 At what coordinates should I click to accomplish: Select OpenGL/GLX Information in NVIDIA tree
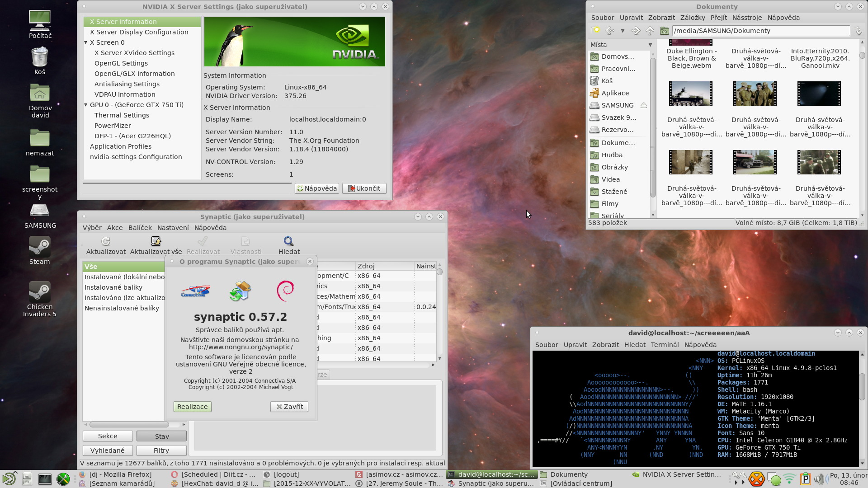pos(134,74)
